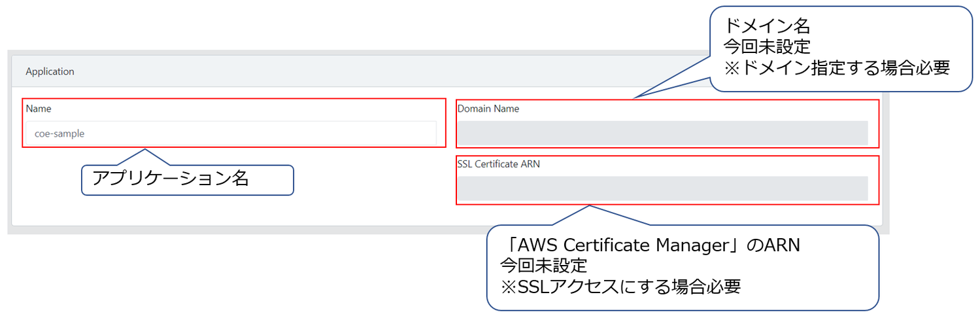This screenshot has width=980, height=318.
Task: Focus the empty Domain Name input field
Action: 662,133
